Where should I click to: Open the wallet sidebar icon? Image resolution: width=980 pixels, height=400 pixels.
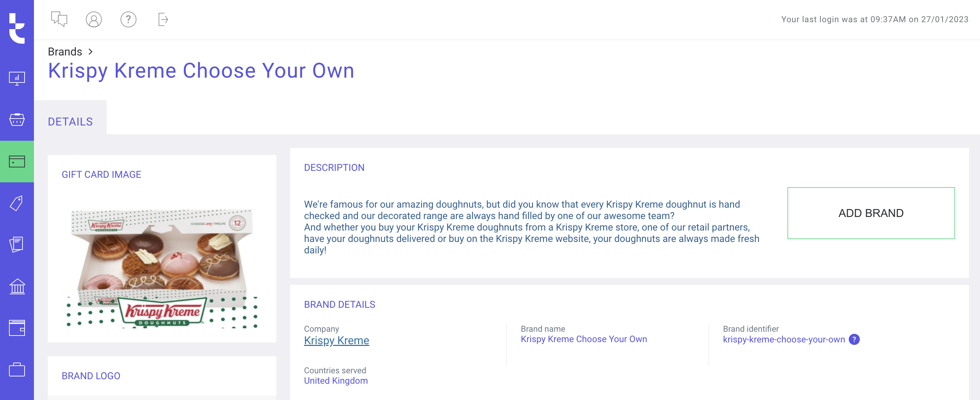pos(17,328)
